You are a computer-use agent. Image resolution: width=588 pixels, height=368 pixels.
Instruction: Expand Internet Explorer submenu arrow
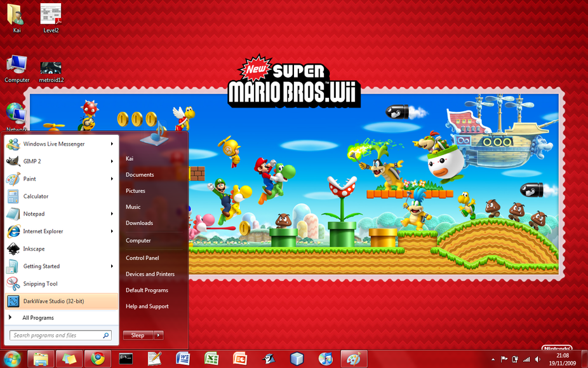click(x=112, y=231)
